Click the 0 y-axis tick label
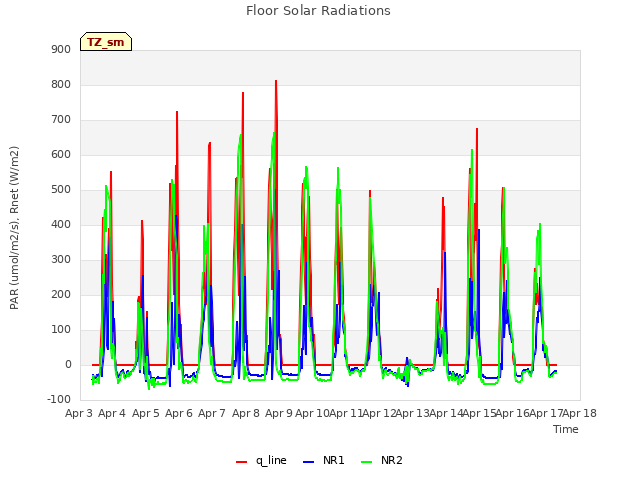Screen dimensions: 640x480 pyautogui.click(x=68, y=365)
